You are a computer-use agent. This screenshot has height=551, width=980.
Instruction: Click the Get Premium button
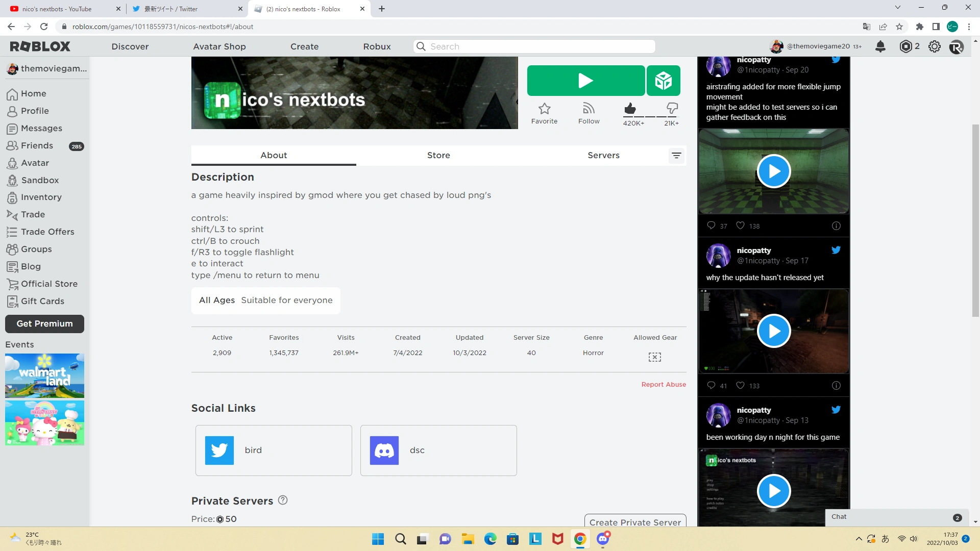[x=45, y=323]
